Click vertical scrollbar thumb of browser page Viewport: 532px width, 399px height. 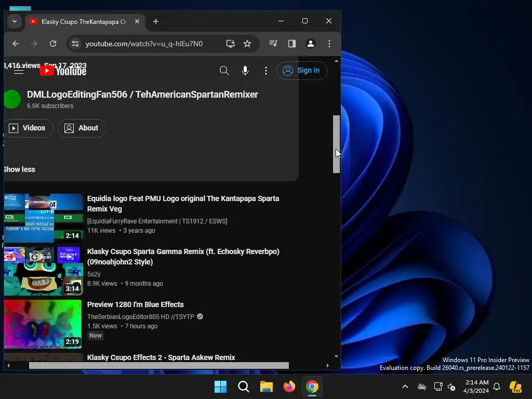pyautogui.click(x=336, y=144)
